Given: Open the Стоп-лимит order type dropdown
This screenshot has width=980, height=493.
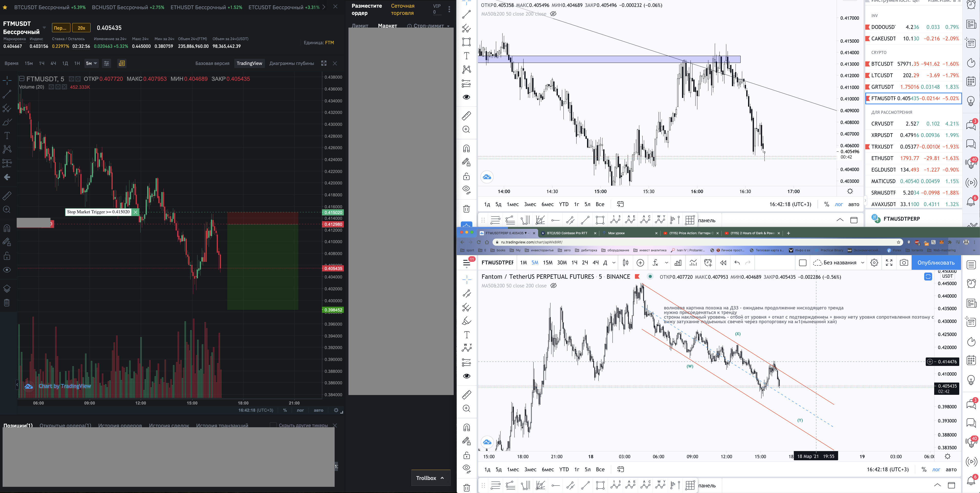Looking at the screenshot, I should (x=448, y=26).
